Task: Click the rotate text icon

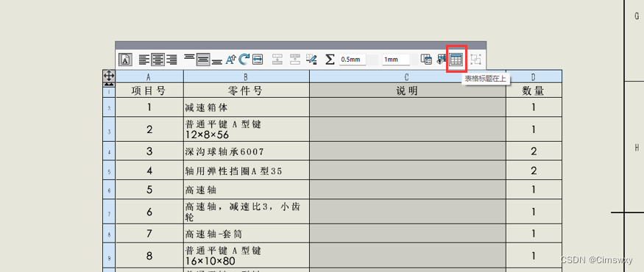Action: pyautogui.click(x=244, y=60)
